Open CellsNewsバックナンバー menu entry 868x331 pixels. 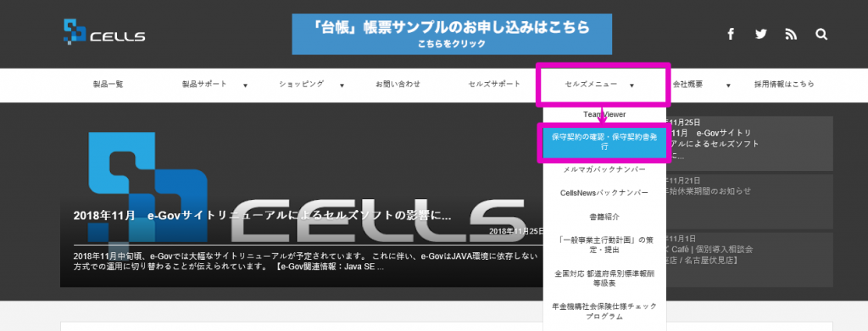(604, 193)
